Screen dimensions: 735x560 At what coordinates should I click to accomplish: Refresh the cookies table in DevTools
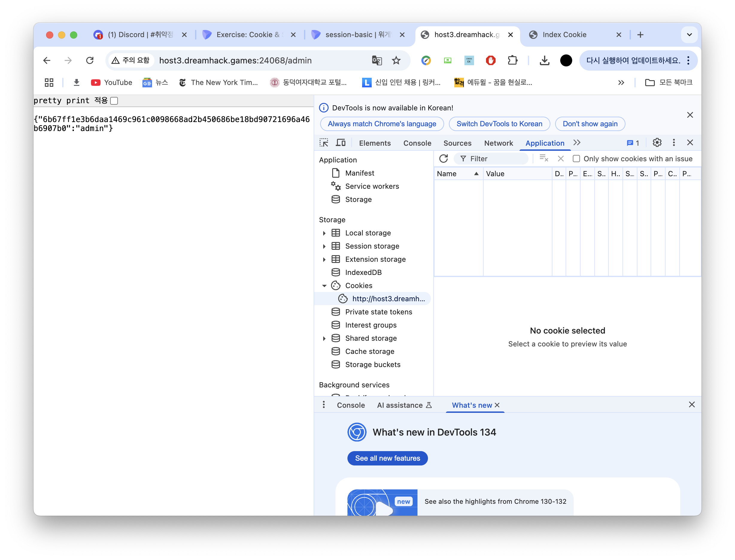(443, 159)
